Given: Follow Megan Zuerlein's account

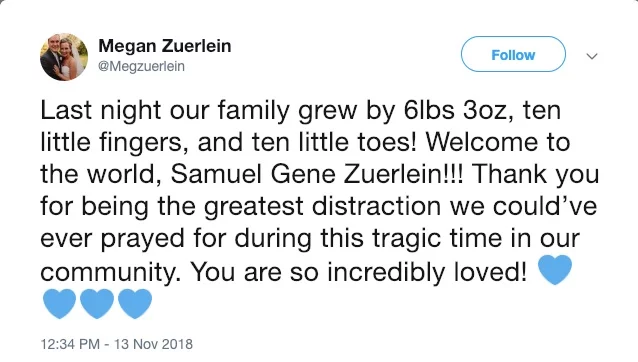Looking at the screenshot, I should click(513, 54).
